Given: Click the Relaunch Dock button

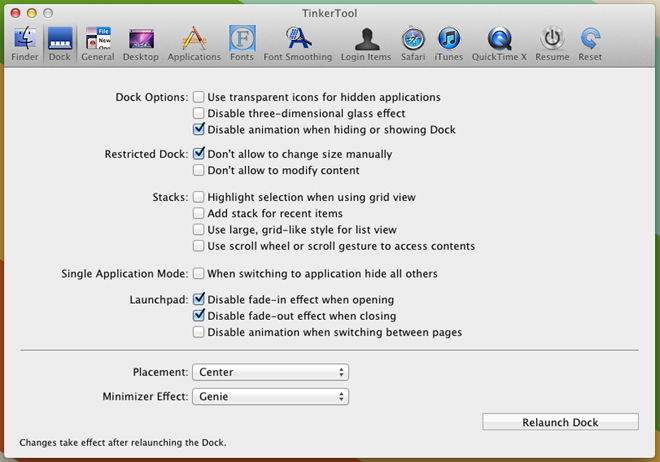Looking at the screenshot, I should (x=560, y=422).
